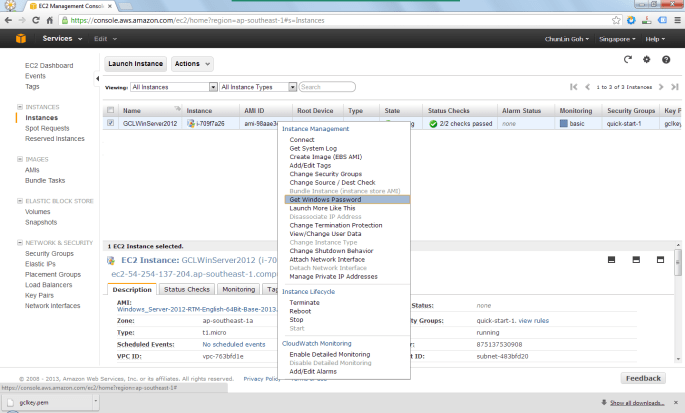
Task: Uncheck the GCLWinServer2012 row checkbox
Action: [x=111, y=123]
